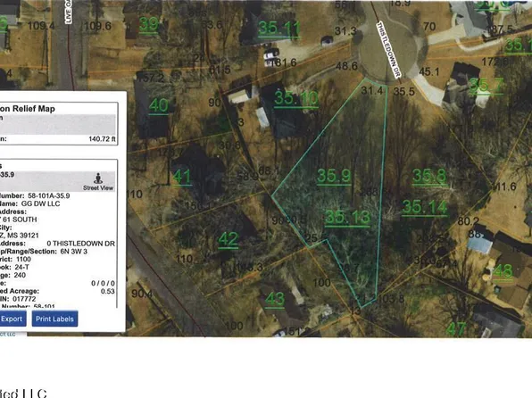Select parcel label 35.11
This screenshot has width=532, height=398.
(x=278, y=29)
